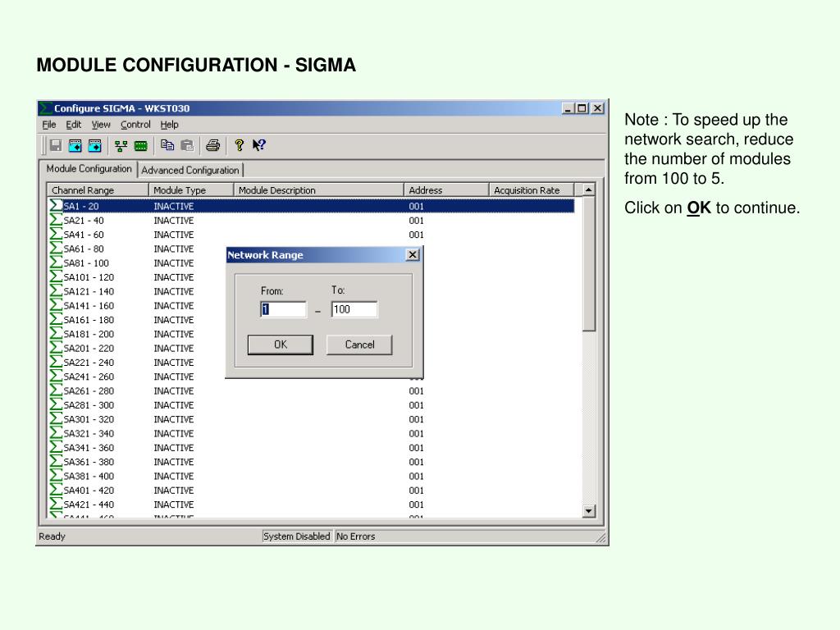Image resolution: width=840 pixels, height=630 pixels.
Task: Click the cyan right-arrow window icon
Action: tap(95, 145)
